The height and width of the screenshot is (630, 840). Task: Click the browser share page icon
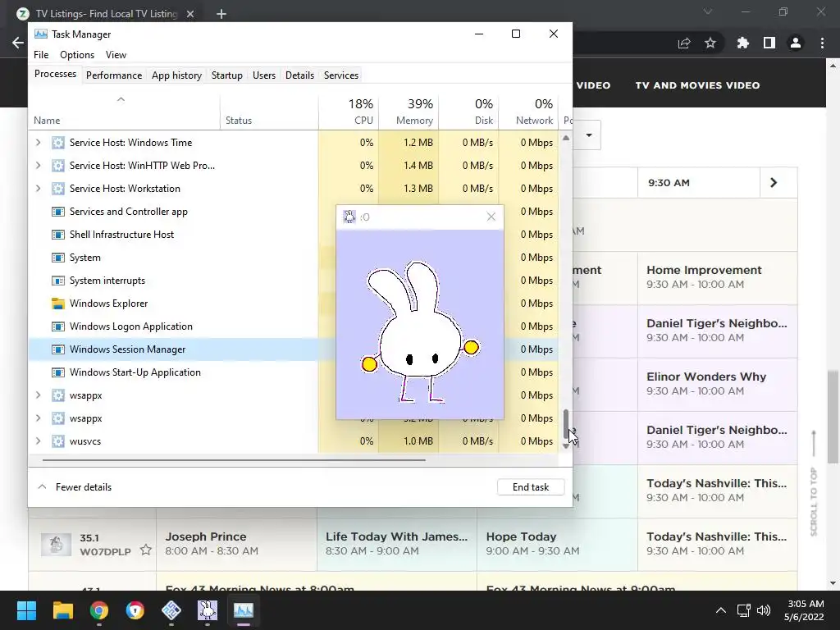(x=684, y=43)
